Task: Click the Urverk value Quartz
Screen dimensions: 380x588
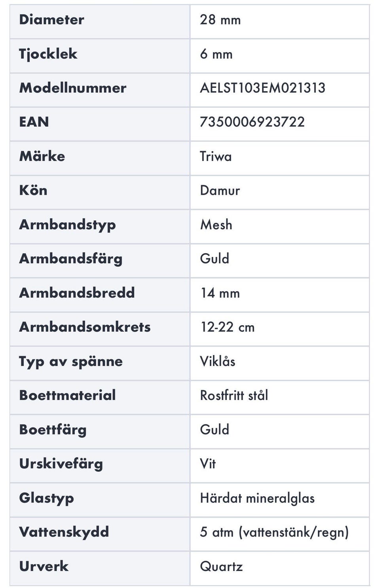Action: tap(221, 567)
